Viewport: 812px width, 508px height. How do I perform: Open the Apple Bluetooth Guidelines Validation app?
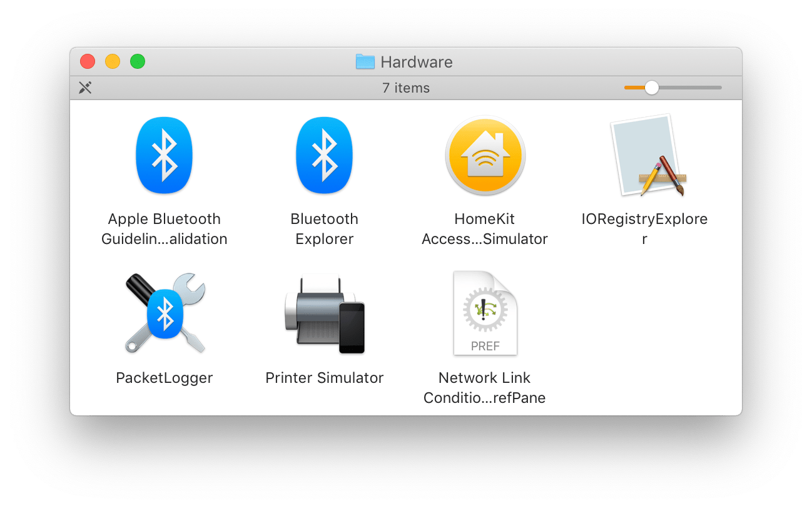tap(165, 155)
